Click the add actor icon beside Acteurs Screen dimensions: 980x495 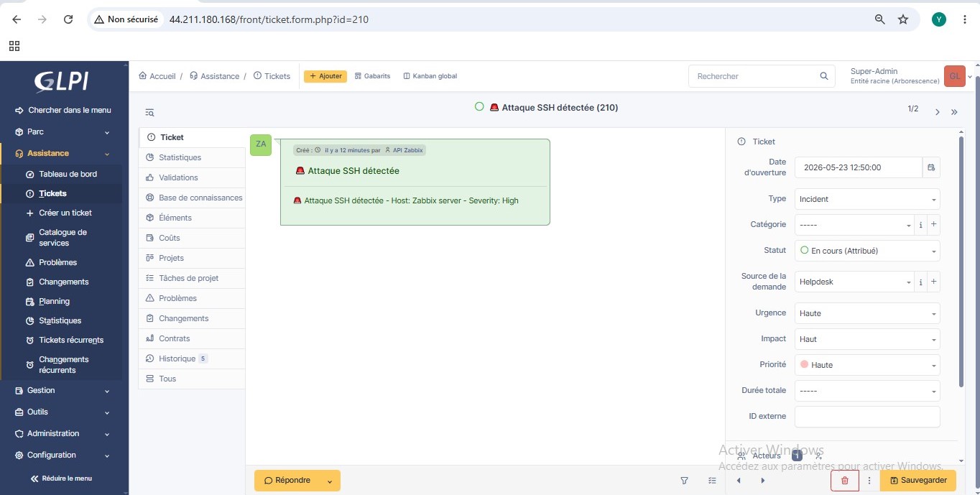click(x=818, y=455)
